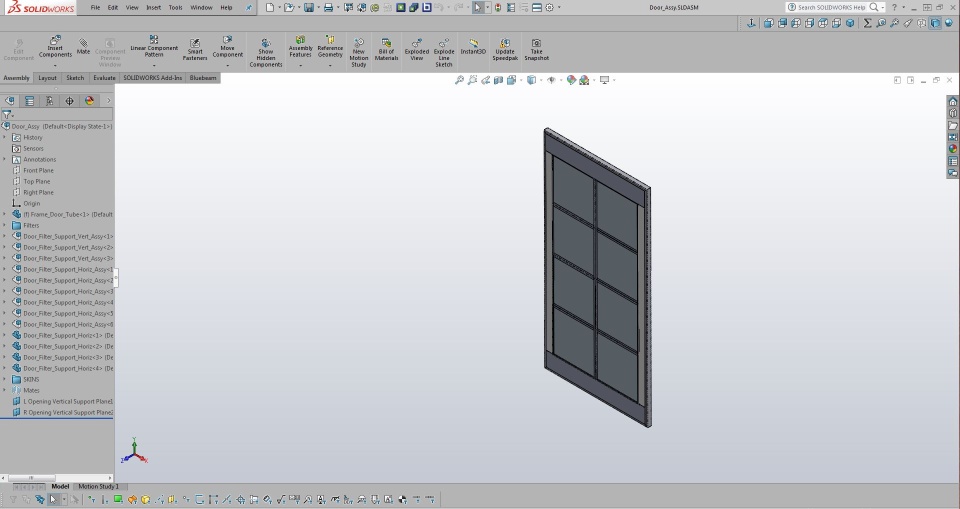The width and height of the screenshot is (960, 509).
Task: Select the Front Plane in the feature tree
Action: 38,170
